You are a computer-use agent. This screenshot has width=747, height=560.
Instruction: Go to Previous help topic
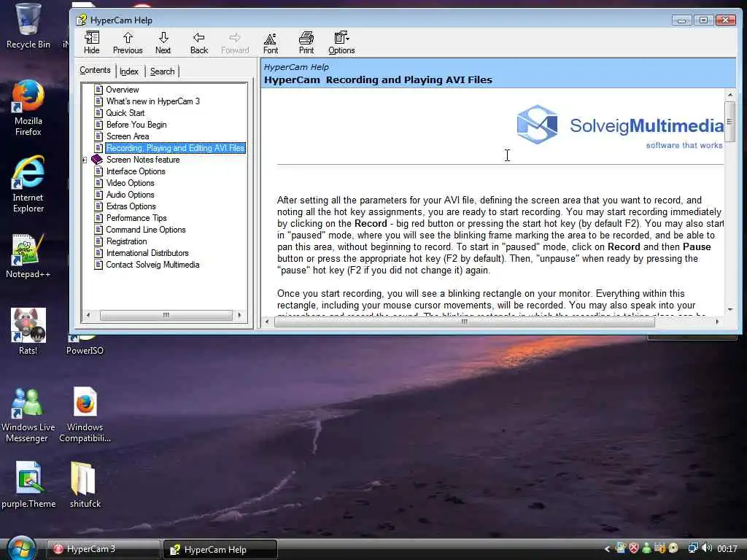point(128,42)
